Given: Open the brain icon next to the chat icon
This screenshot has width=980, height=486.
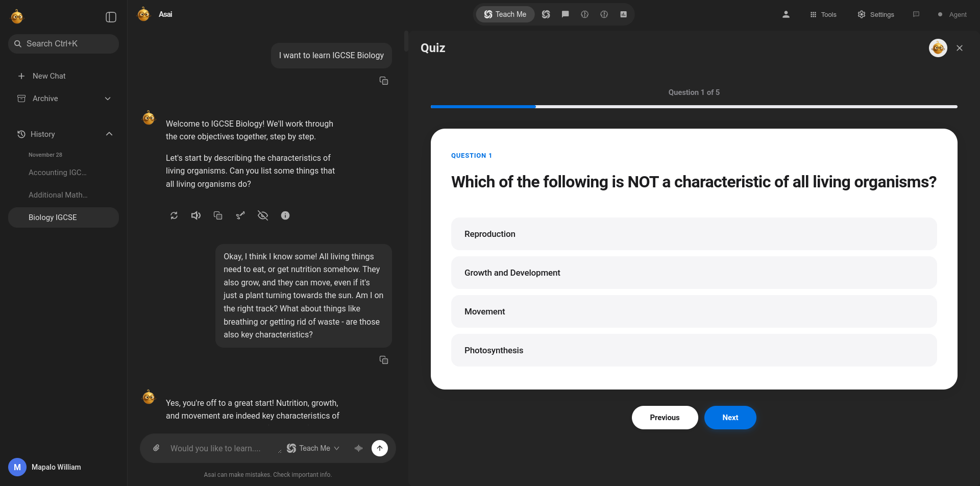Looking at the screenshot, I should [x=584, y=14].
